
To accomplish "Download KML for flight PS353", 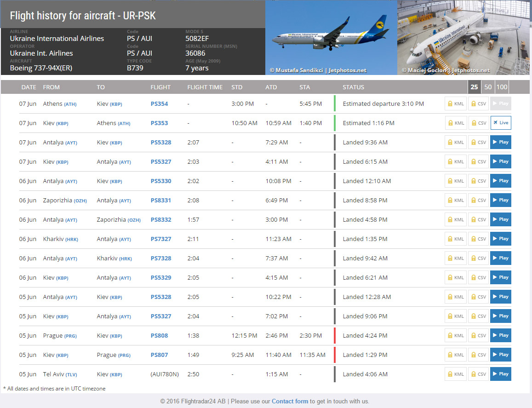I will pyautogui.click(x=456, y=123).
